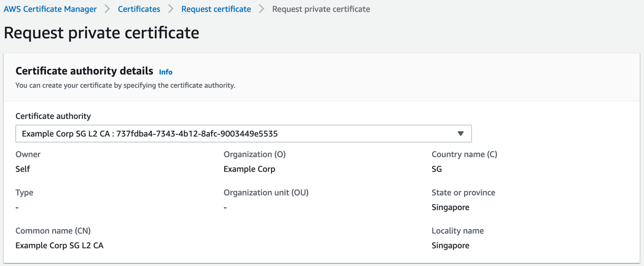Go to the Certificates breadcrumb link
Image resolution: width=644 pixels, height=266 pixels.
point(139,9)
